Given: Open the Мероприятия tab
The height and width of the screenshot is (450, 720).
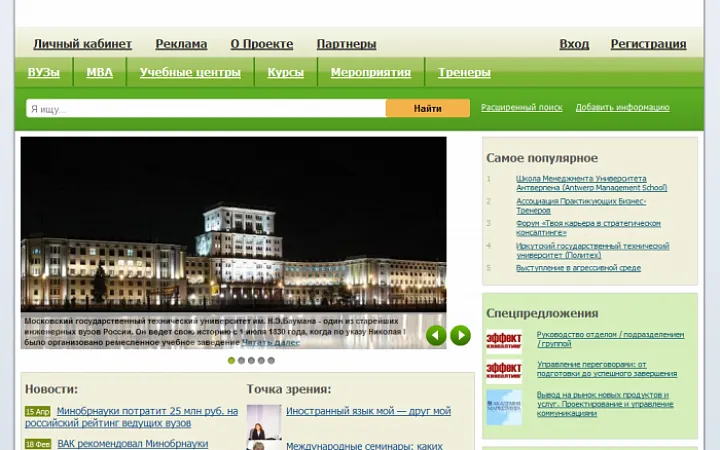Looking at the screenshot, I should [x=371, y=72].
